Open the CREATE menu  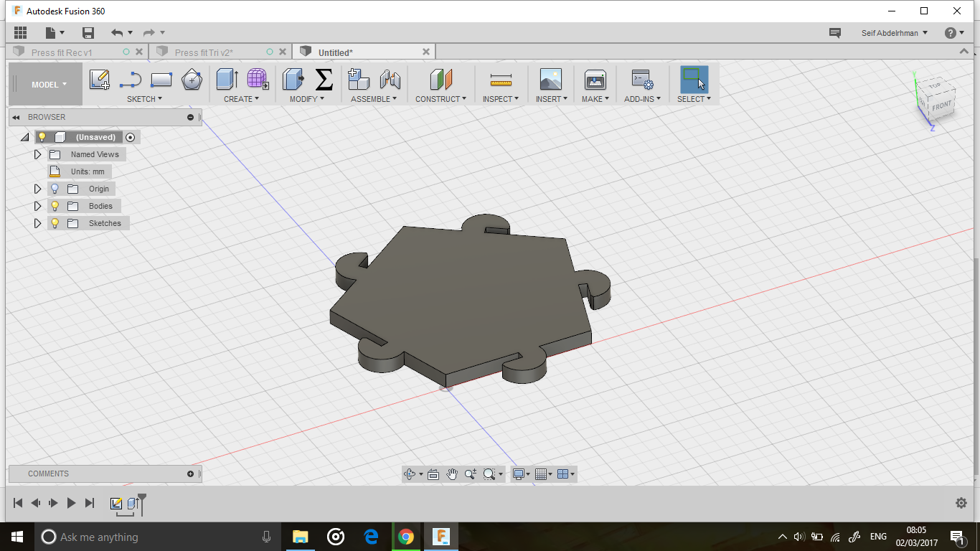pyautogui.click(x=242, y=99)
